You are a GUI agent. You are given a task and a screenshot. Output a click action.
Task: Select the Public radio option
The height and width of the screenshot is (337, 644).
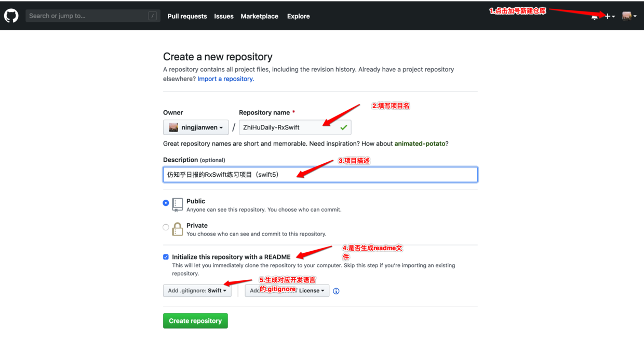[x=166, y=203]
